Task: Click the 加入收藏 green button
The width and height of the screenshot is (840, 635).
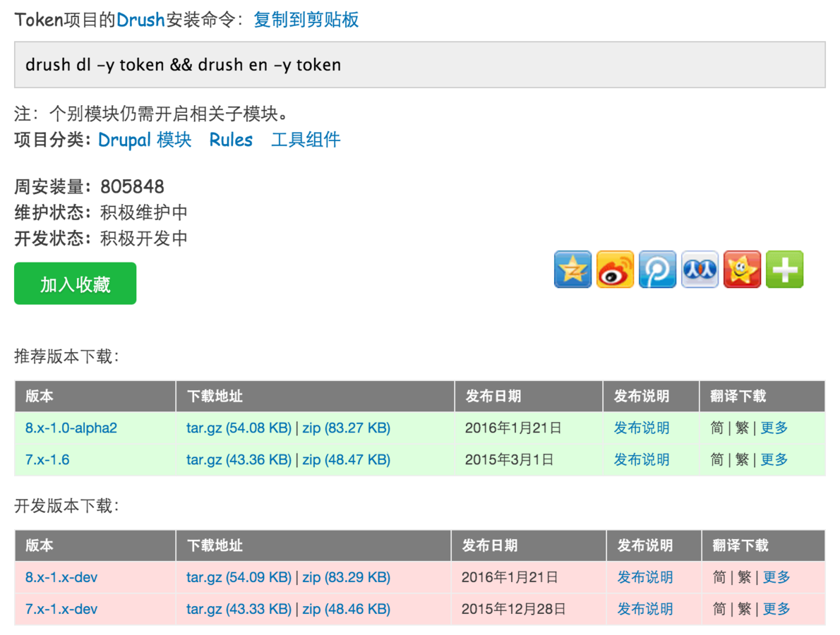Action: point(75,283)
